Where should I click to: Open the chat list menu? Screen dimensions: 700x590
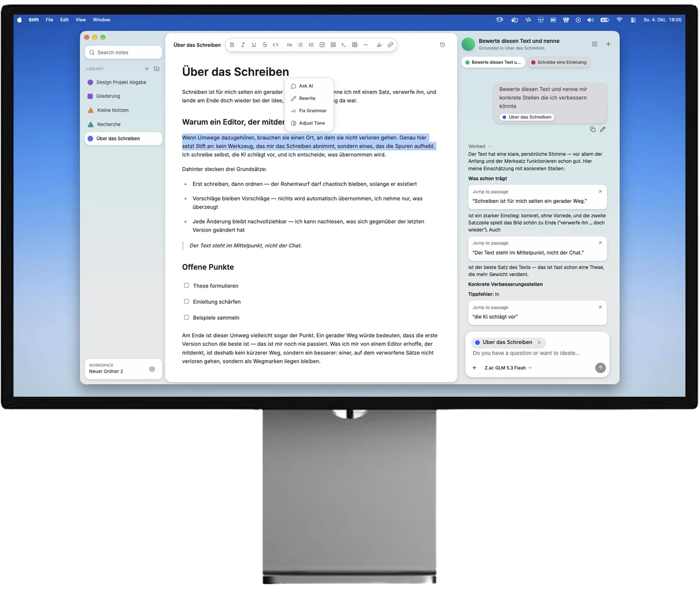594,44
